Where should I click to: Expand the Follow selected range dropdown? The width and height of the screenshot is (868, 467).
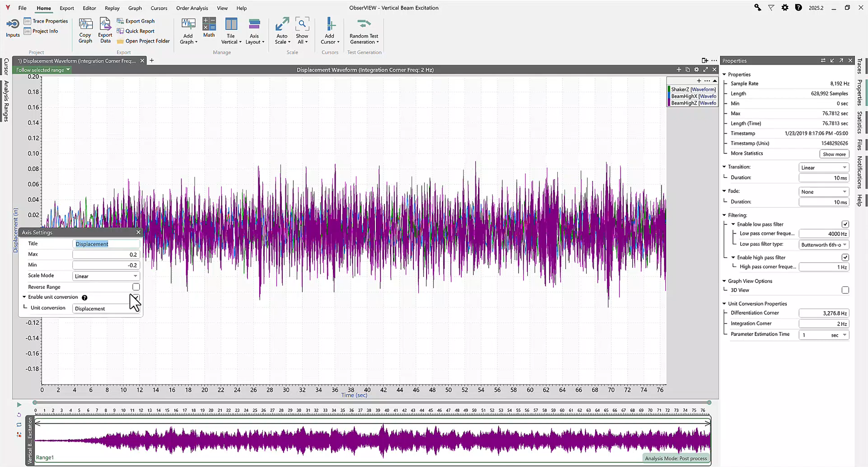43,70
